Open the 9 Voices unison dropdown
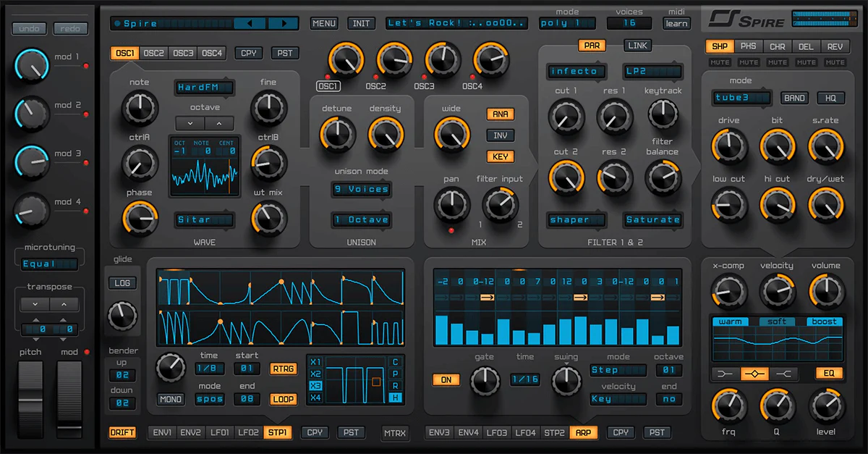Image resolution: width=868 pixels, height=454 pixels. [x=361, y=189]
